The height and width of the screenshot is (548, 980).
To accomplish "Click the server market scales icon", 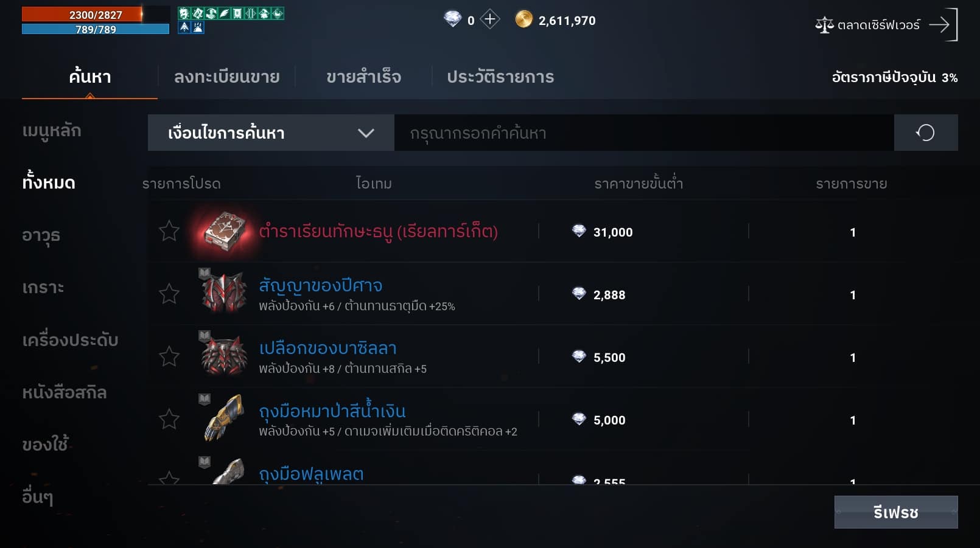I will [824, 25].
